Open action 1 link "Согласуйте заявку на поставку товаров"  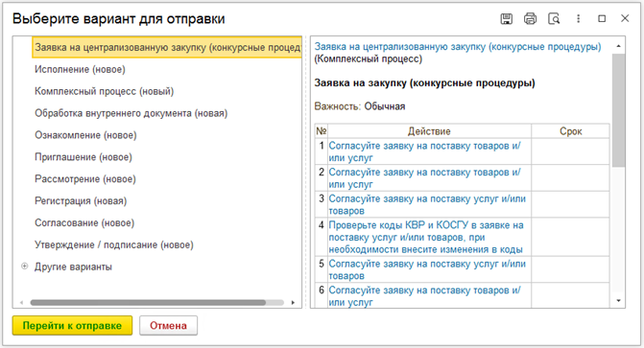tap(424, 151)
